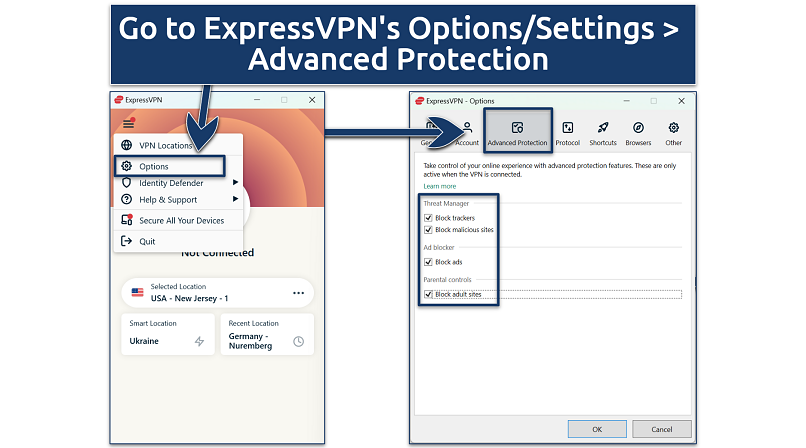Screen dimensions: 806x448
Task: Open the Learn more link
Action: pyautogui.click(x=439, y=186)
